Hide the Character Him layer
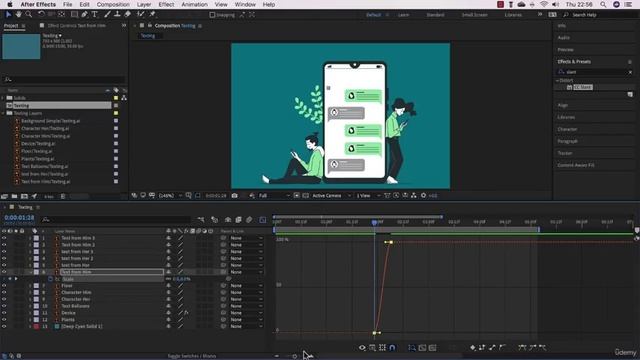The height and width of the screenshot is (360, 640). [x=4, y=293]
